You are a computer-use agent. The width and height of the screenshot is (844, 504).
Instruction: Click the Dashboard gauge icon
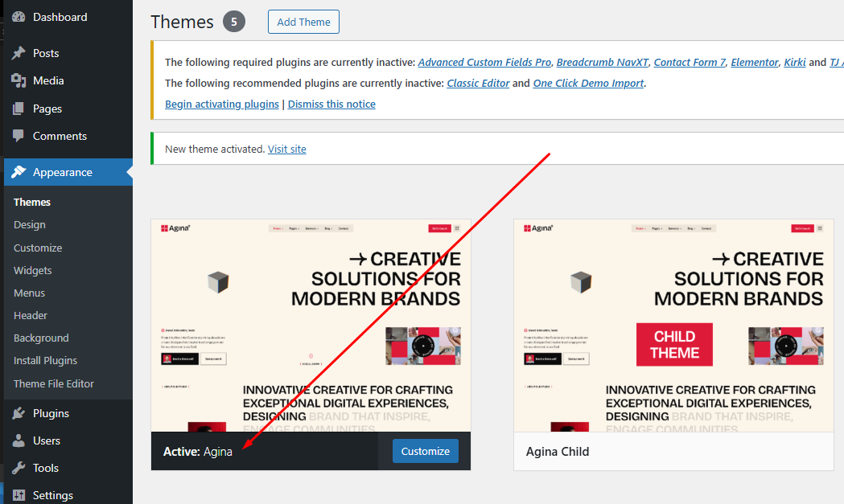click(x=19, y=17)
